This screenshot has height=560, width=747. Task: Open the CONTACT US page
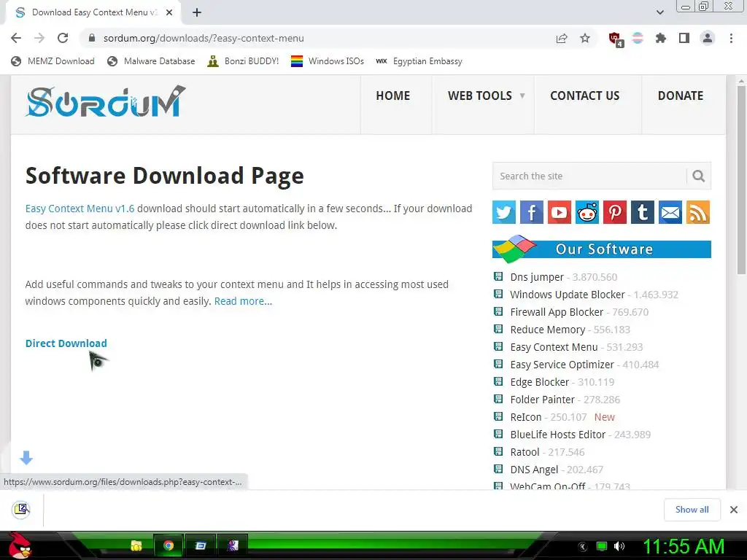click(585, 96)
